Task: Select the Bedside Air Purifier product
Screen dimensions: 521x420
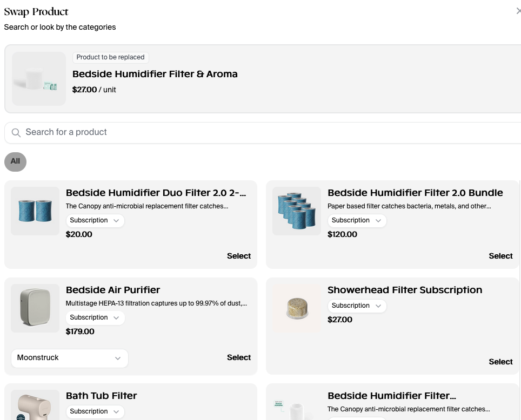Action: tap(238, 358)
